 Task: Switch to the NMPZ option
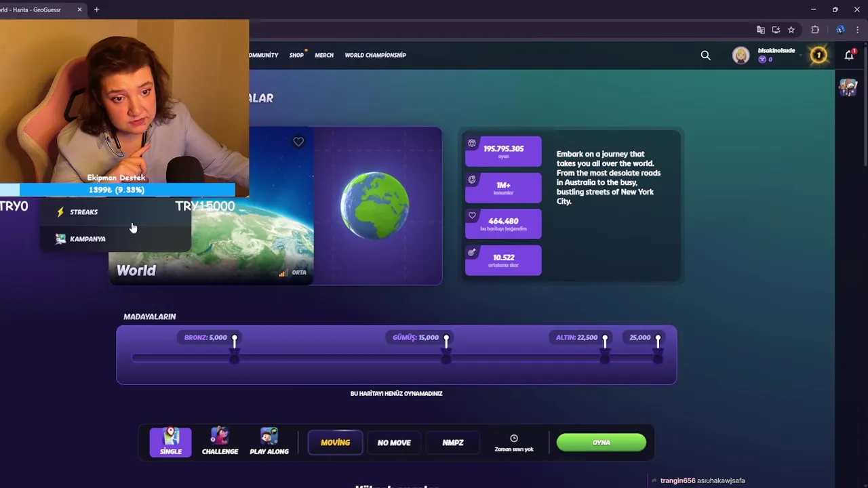[x=453, y=443]
